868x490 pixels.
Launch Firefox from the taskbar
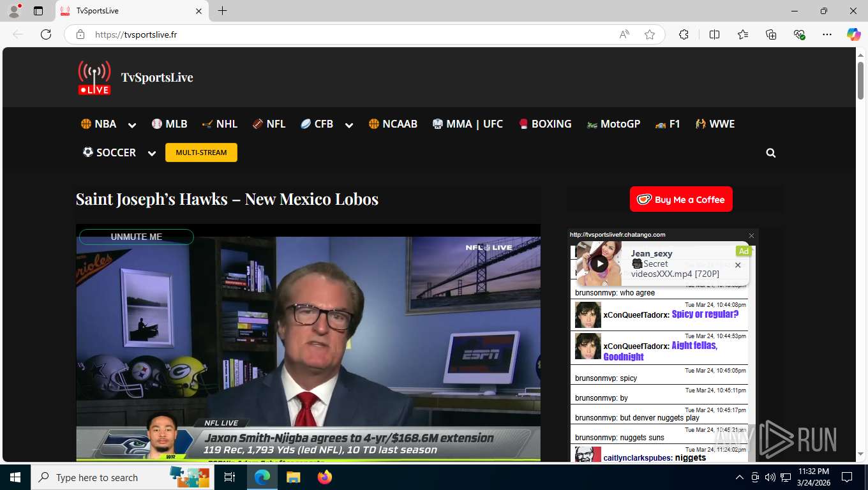[x=324, y=477]
